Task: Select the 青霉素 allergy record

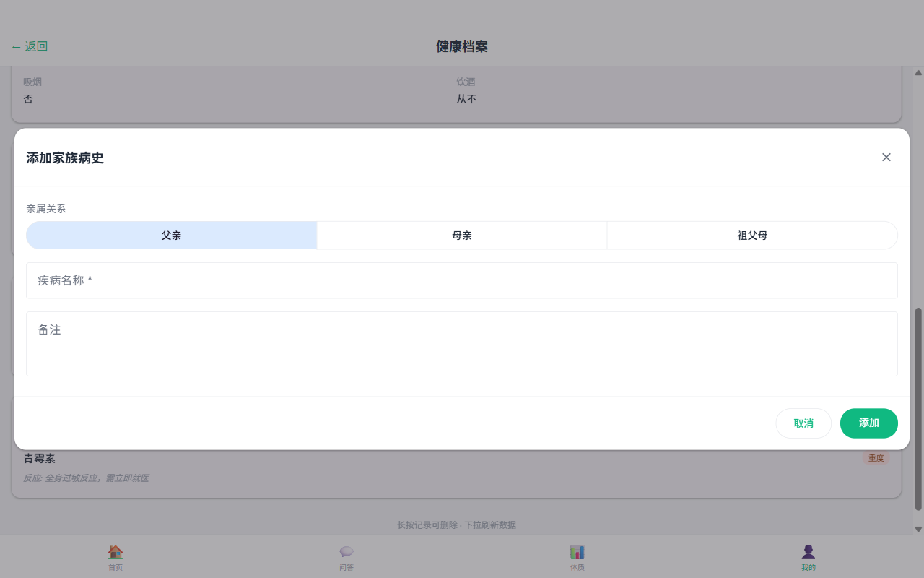Action: (x=40, y=459)
